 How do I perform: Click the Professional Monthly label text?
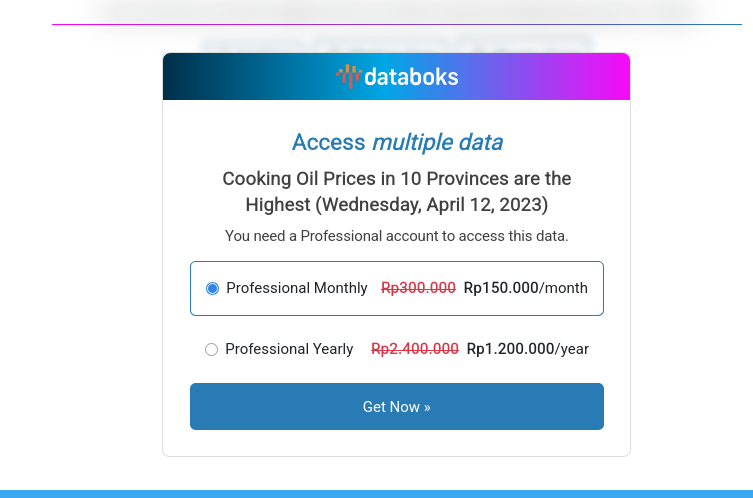tap(297, 288)
